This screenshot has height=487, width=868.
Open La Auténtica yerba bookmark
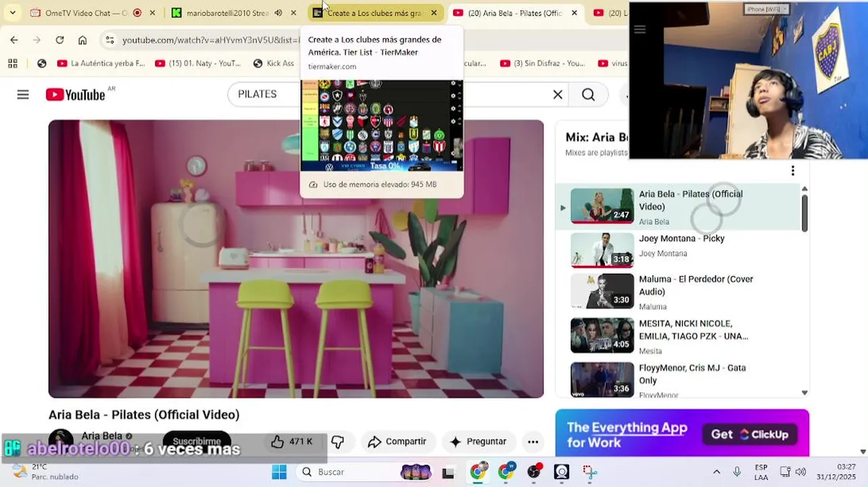coord(101,64)
